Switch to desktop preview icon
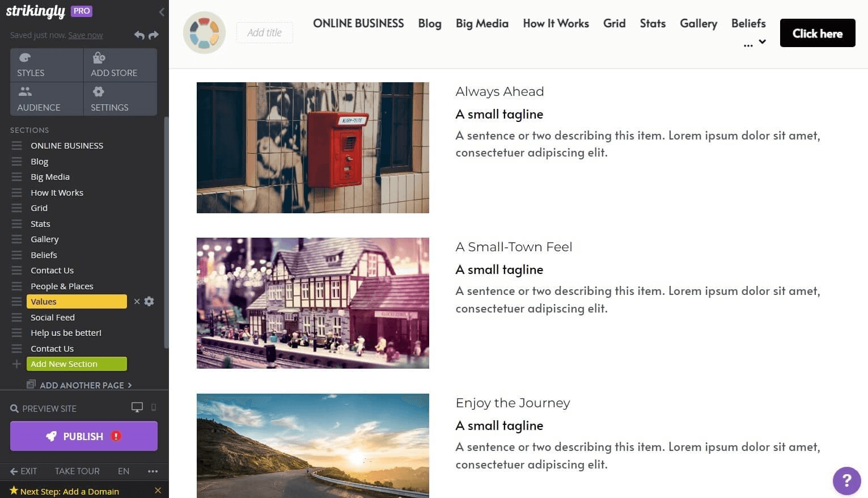The width and height of the screenshot is (868, 498). [x=137, y=407]
